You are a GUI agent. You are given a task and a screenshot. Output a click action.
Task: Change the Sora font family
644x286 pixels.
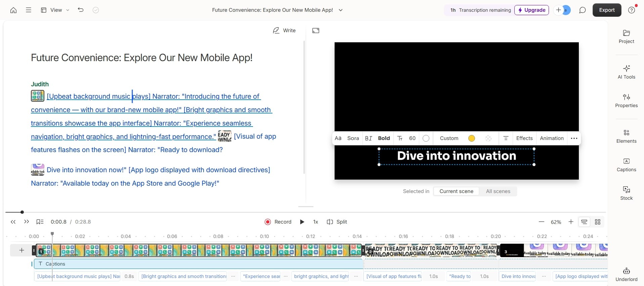[353, 138]
